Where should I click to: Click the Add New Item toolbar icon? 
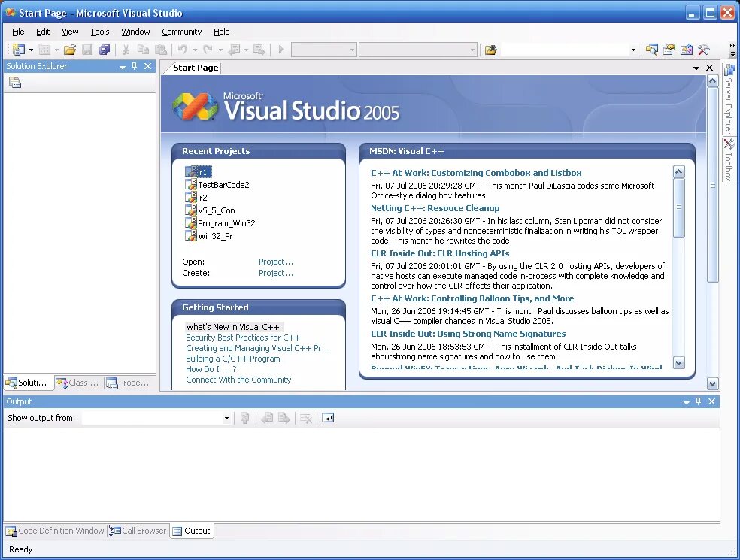point(44,50)
